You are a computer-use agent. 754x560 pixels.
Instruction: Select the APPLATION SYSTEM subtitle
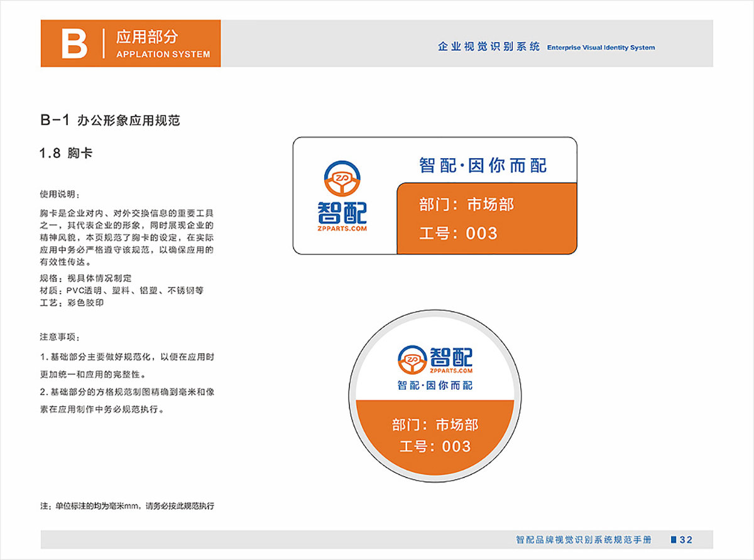click(x=163, y=54)
